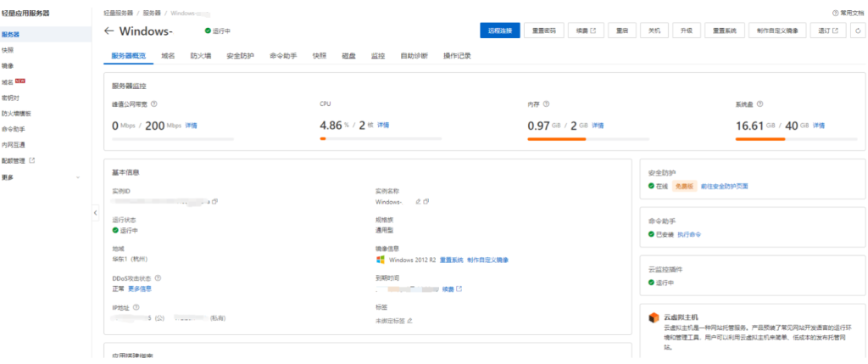Click the 重置系统 button in top toolbar

[725, 31]
